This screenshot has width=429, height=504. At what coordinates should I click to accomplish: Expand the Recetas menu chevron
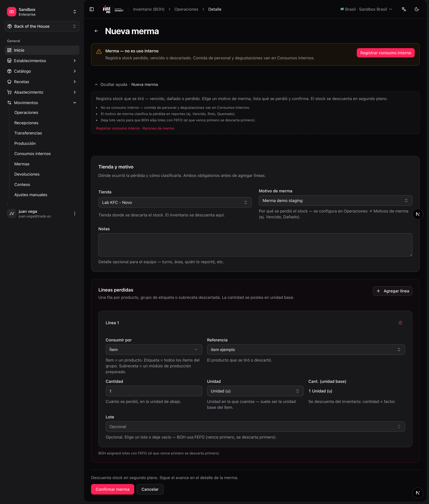75,82
